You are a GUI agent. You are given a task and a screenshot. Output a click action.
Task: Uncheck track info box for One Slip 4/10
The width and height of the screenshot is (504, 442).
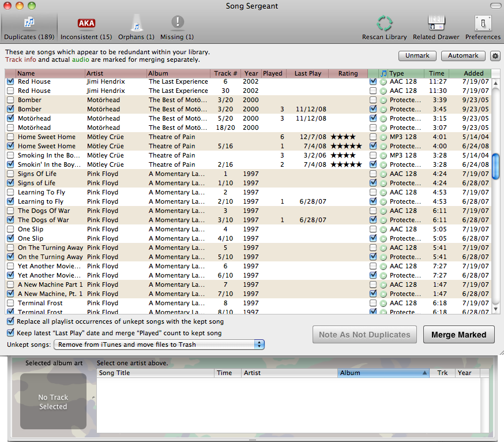(x=10, y=238)
